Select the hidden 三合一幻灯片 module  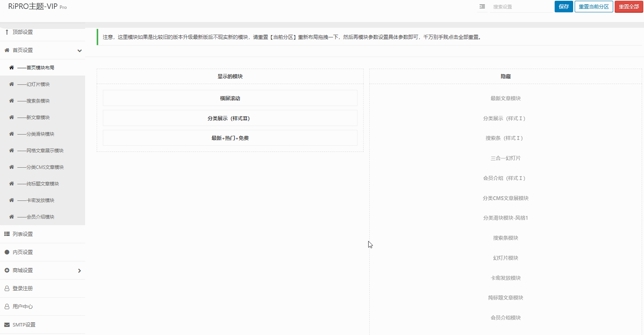point(505,158)
